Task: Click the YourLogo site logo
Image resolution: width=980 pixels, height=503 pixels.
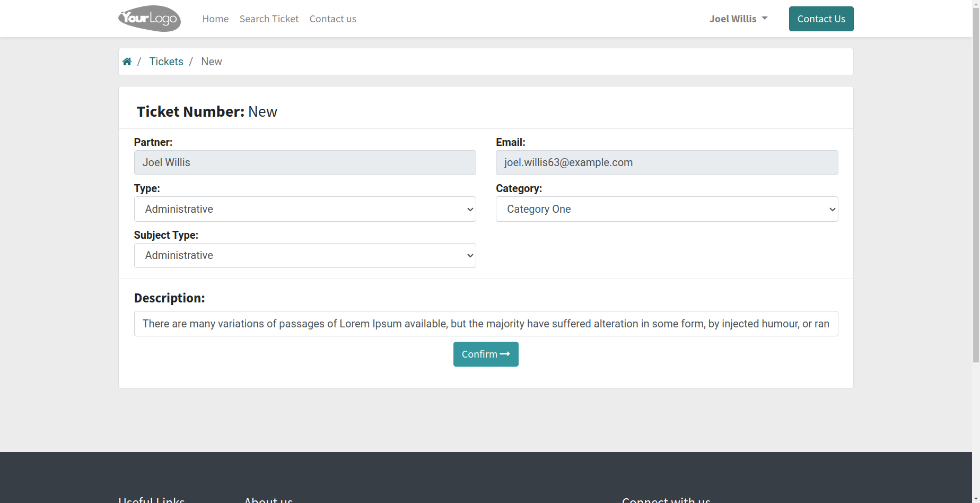Action: (x=150, y=19)
